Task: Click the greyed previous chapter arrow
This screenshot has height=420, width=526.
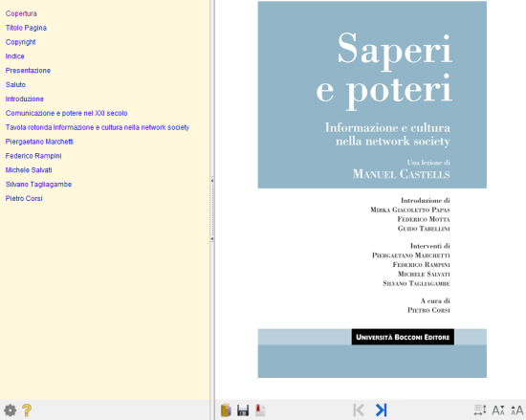Action: [359, 409]
